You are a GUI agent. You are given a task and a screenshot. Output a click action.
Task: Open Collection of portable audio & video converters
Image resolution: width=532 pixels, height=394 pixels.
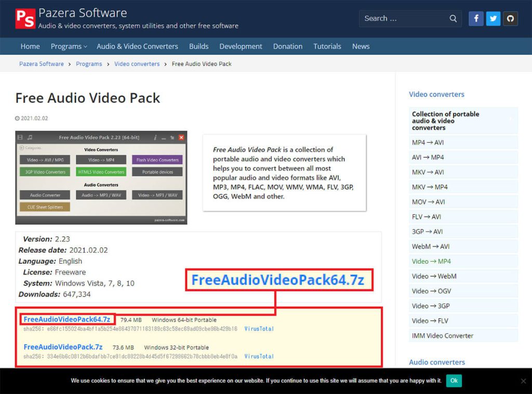tap(463, 121)
